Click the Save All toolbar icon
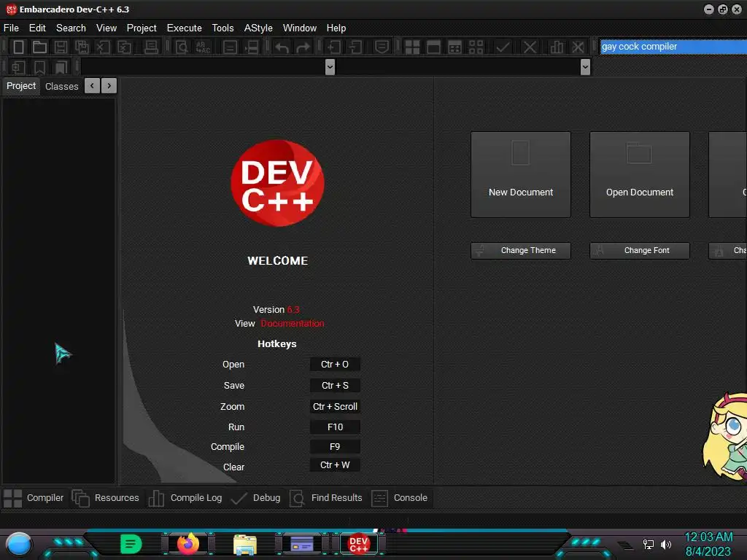Screen dimensions: 747x560 point(82,47)
